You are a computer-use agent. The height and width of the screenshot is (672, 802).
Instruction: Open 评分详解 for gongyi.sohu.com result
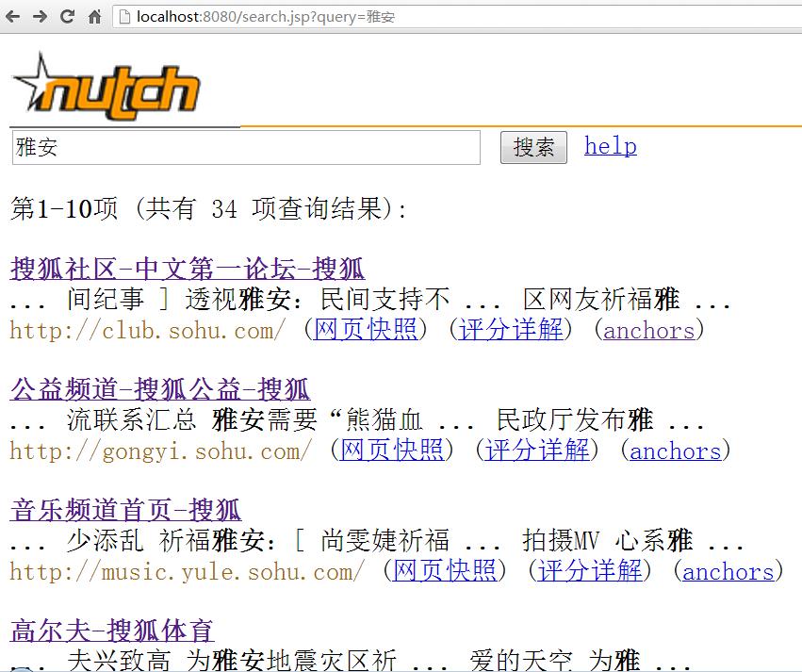coord(537,450)
